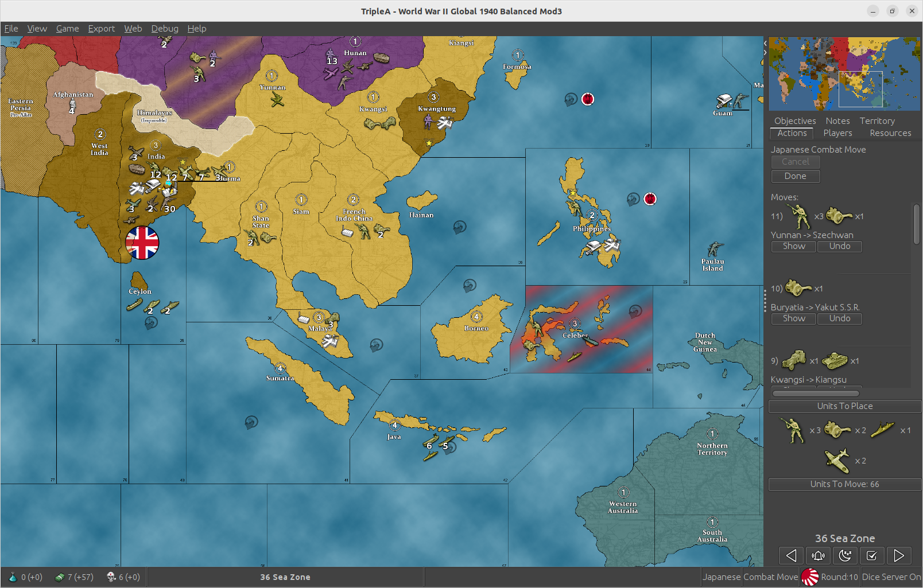Click the Western Australia territory label
923x588 pixels.
point(623,507)
